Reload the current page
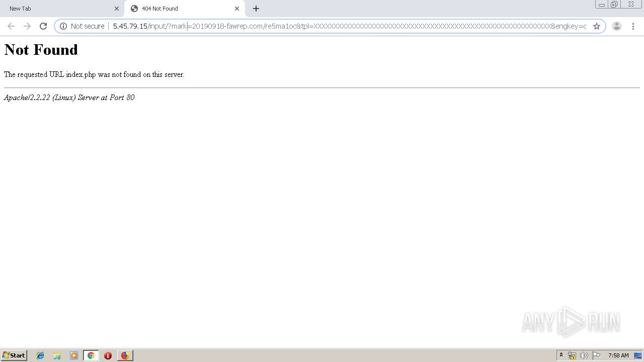 point(43,26)
